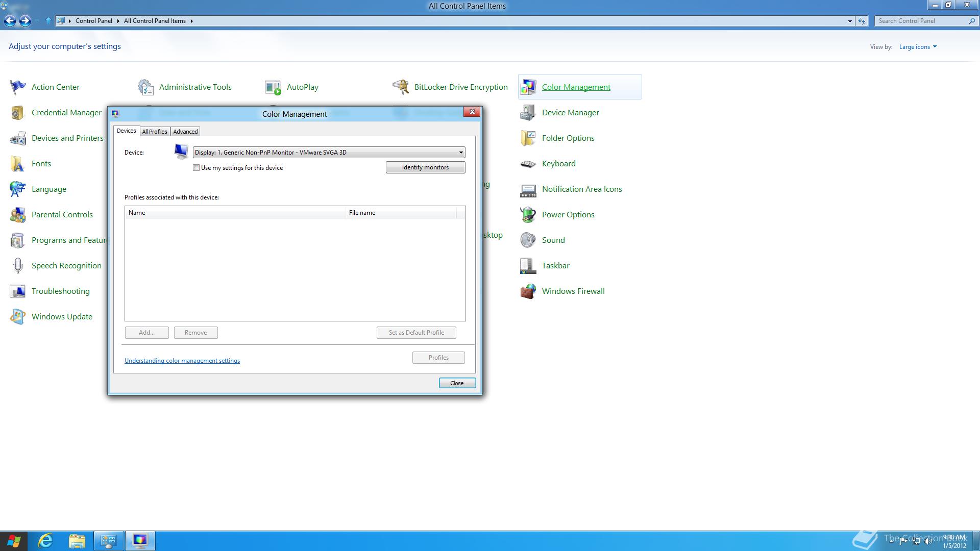Open 'Understanding color management settings' link
This screenshot has height=551, width=980.
click(182, 361)
